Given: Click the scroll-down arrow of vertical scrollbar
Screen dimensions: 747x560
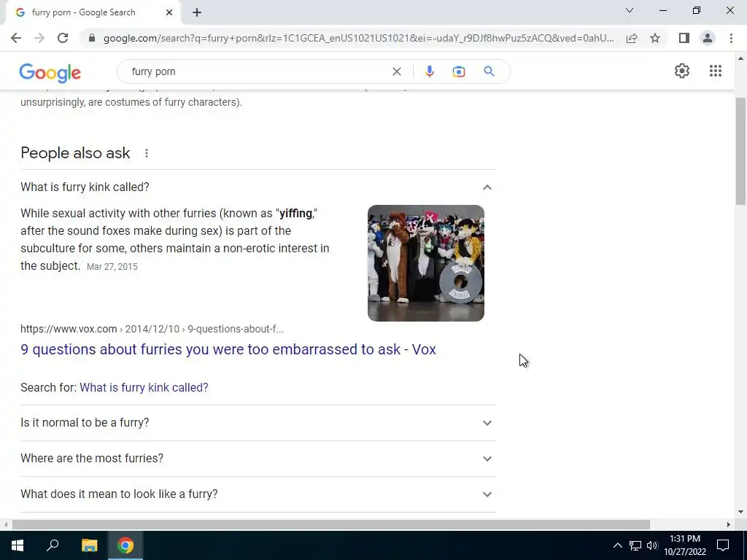Looking at the screenshot, I should pyautogui.click(x=740, y=512).
